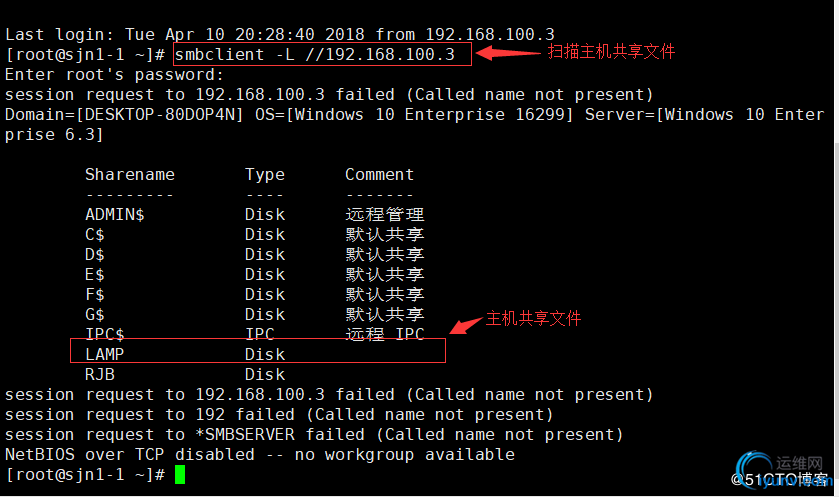
Task: Click the G$ share entry
Action: click(95, 315)
